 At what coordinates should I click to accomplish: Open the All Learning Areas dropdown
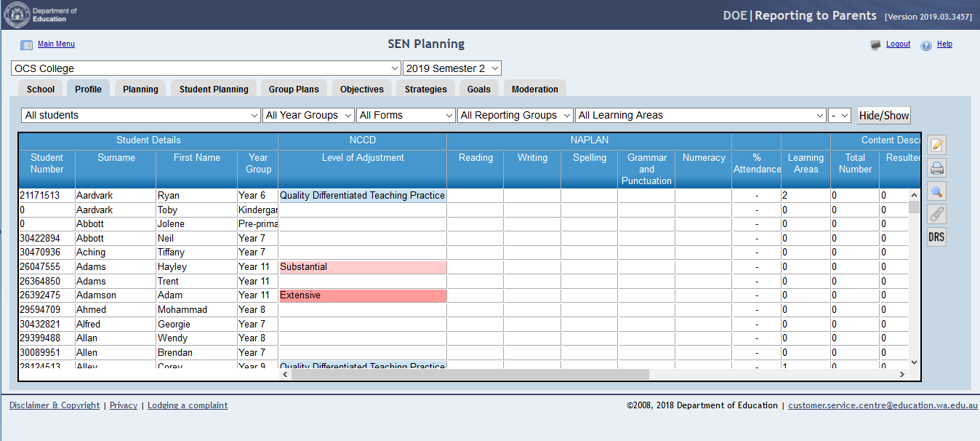pyautogui.click(x=700, y=115)
